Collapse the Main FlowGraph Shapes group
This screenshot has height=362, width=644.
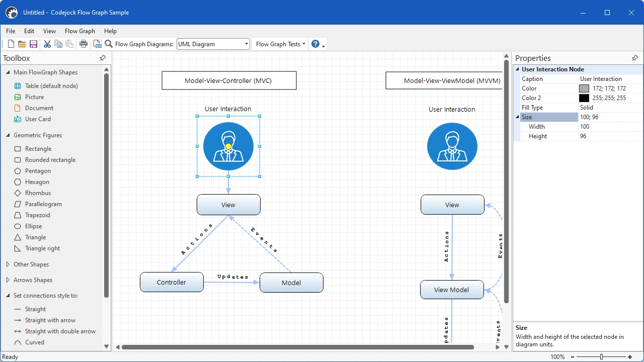8,72
